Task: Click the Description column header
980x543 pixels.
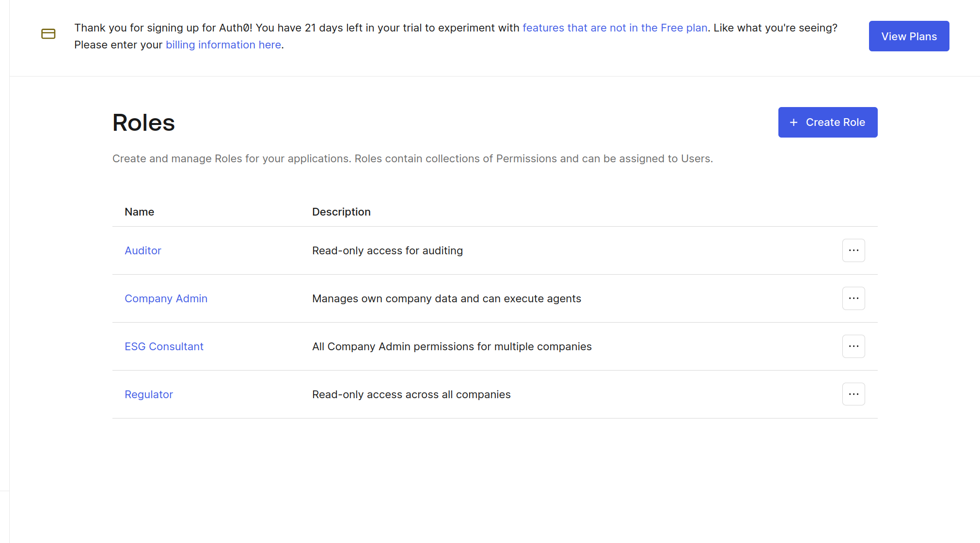Action: [341, 212]
